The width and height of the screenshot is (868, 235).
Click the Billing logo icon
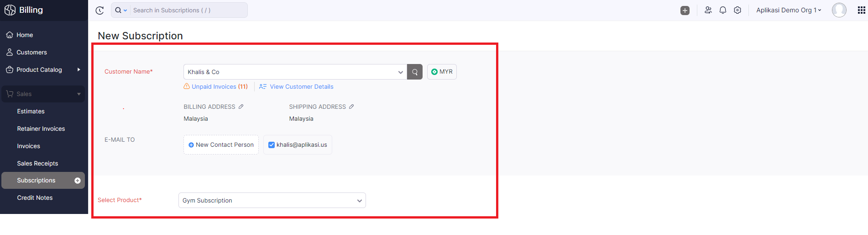10,10
